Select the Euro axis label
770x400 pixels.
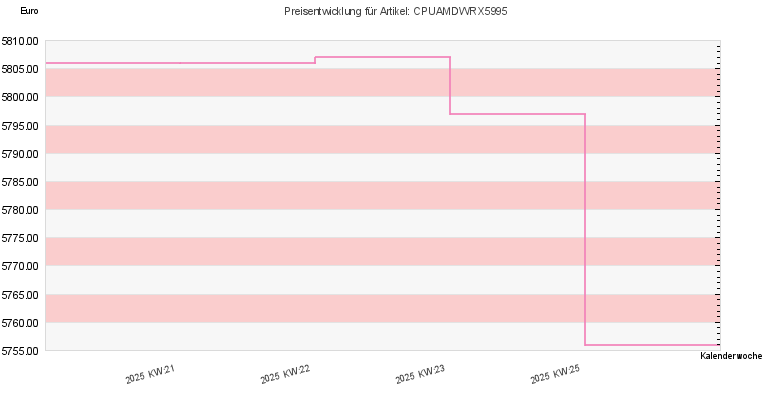[x=29, y=11]
